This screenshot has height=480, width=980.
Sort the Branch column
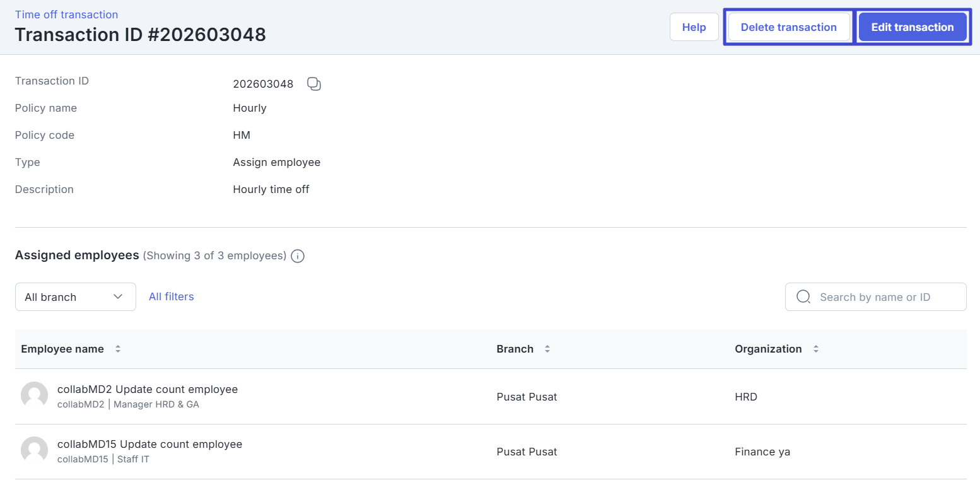[x=547, y=349]
